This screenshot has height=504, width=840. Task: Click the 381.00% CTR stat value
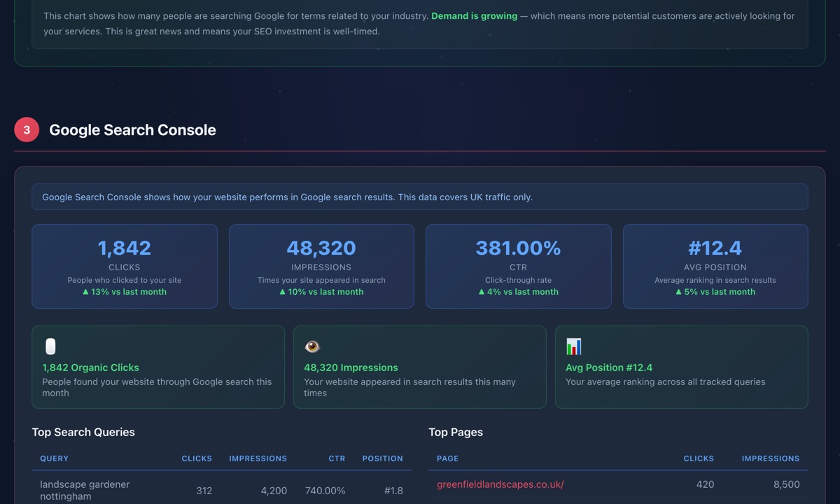(519, 248)
